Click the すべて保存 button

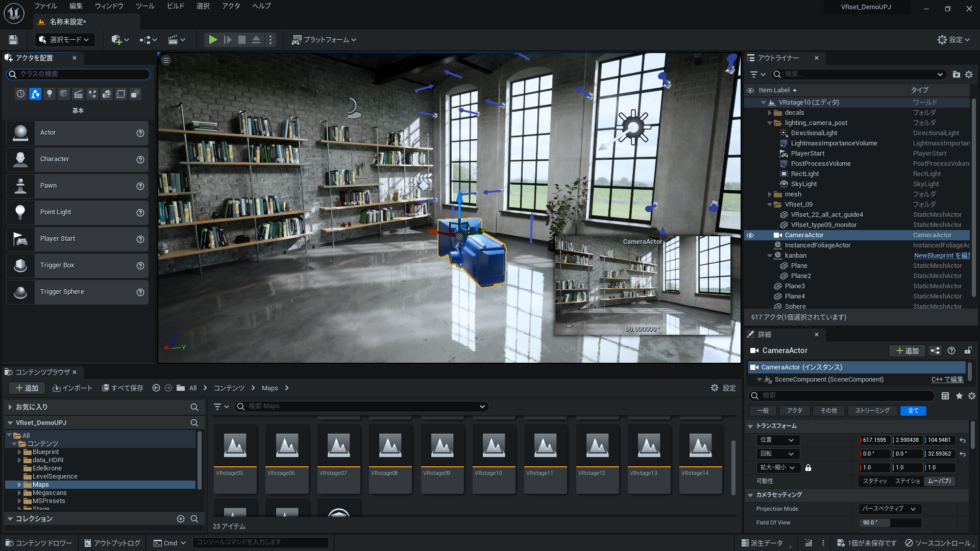[x=122, y=388]
